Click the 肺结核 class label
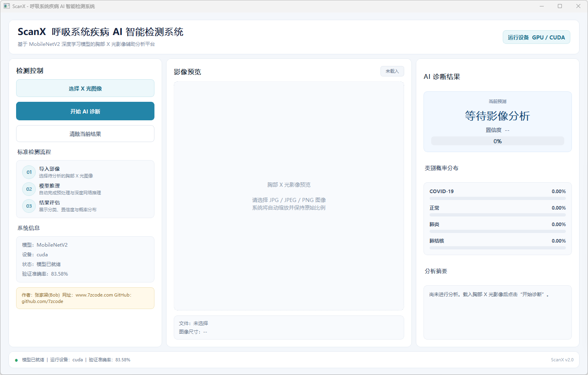The height and width of the screenshot is (375, 588). tap(437, 241)
